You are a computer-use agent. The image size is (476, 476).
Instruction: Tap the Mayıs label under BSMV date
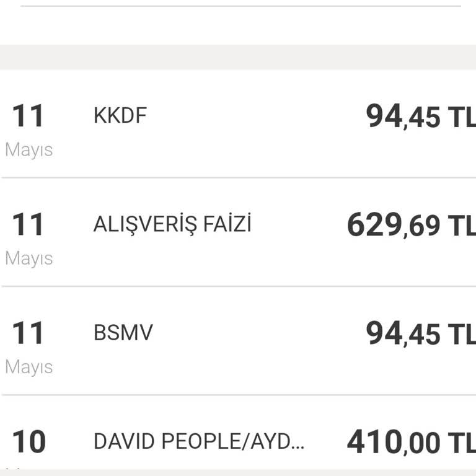[x=29, y=367]
